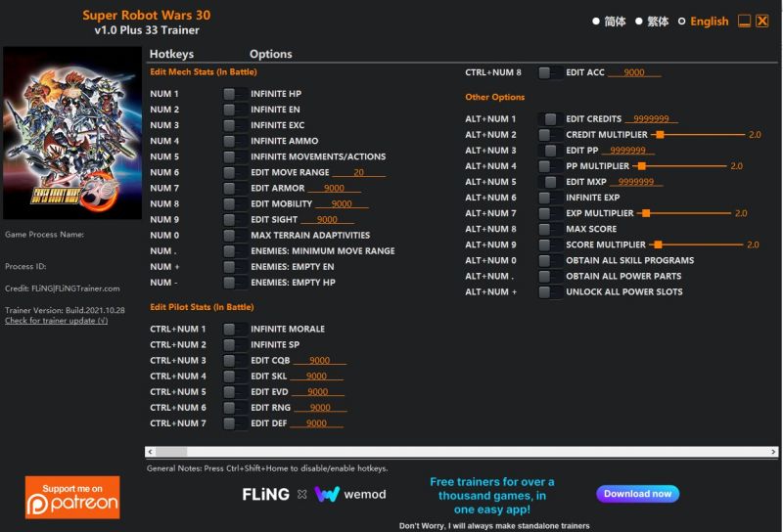This screenshot has width=783, height=532.
Task: Enable Infinite Movements/Actions toggle
Action: [x=235, y=156]
